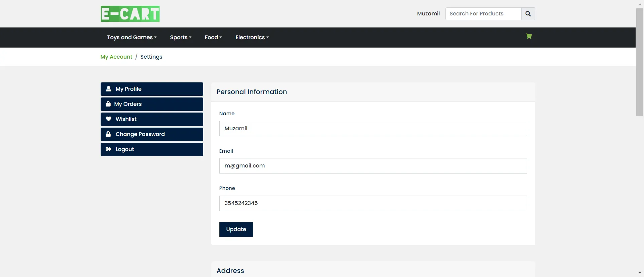Click the Muzamil username in header

[x=428, y=14]
